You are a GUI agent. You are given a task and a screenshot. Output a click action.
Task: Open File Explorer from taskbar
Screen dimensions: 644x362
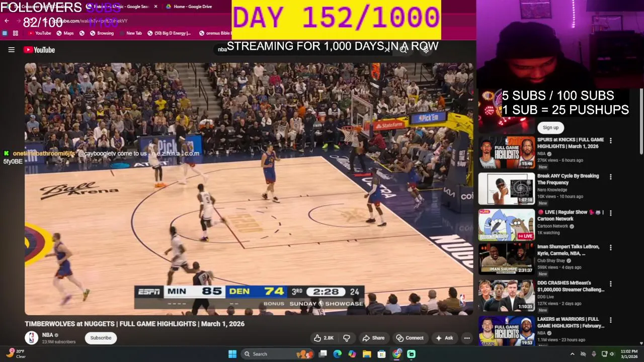click(367, 354)
